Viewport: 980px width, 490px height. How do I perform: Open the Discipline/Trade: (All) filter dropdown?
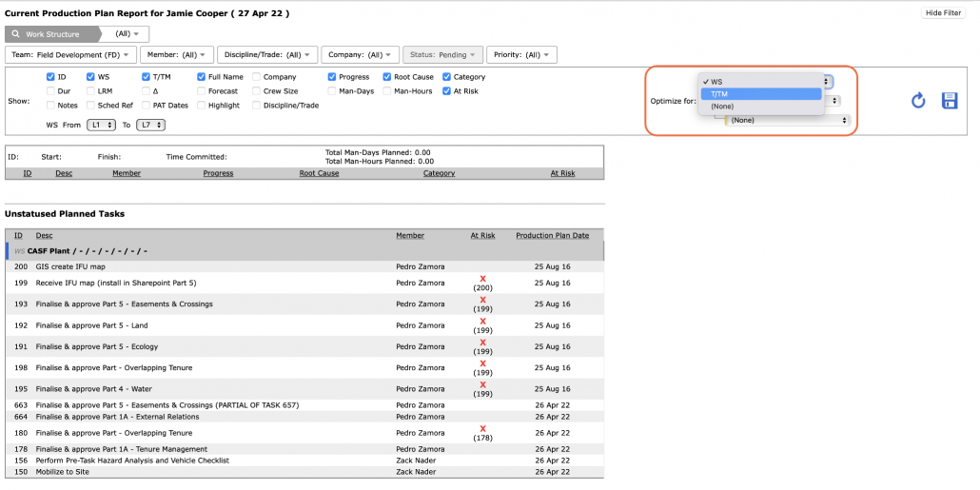tap(267, 54)
